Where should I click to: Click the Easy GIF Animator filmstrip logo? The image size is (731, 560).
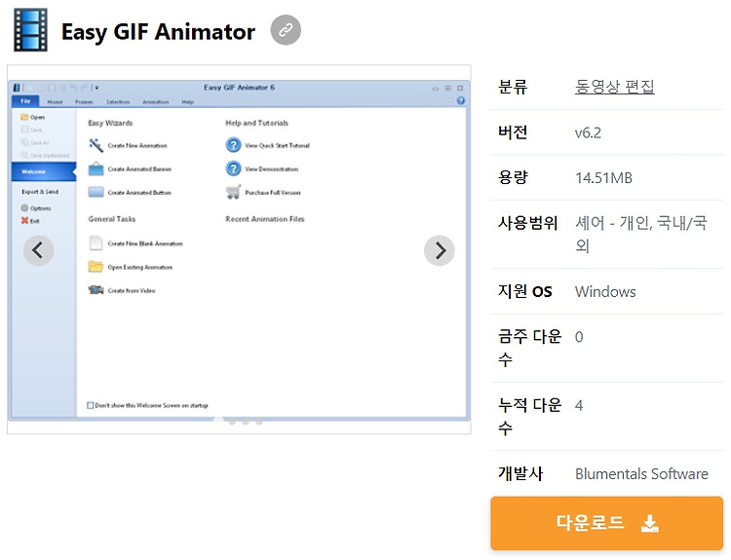[x=30, y=30]
